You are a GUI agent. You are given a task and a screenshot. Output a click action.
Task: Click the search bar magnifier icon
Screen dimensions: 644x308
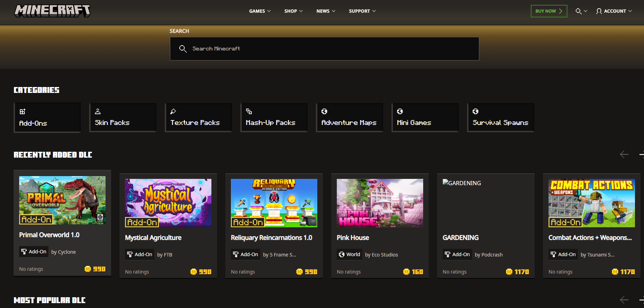pos(183,49)
